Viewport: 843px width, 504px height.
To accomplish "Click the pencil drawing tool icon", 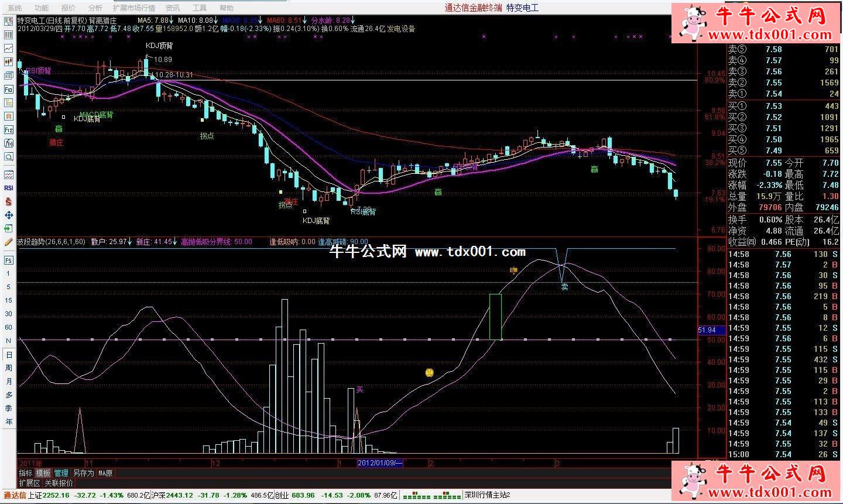I will pos(9,242).
